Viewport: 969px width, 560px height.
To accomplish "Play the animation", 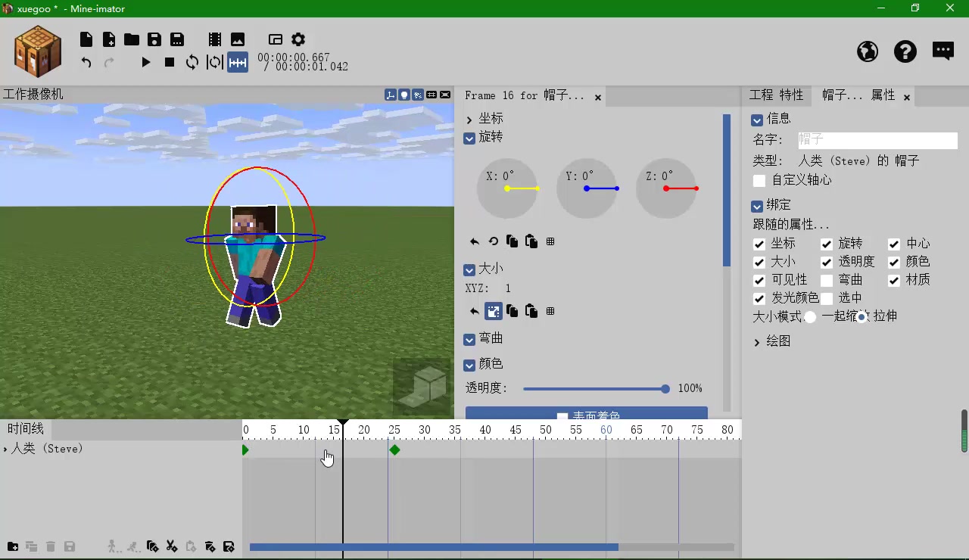I will (146, 62).
